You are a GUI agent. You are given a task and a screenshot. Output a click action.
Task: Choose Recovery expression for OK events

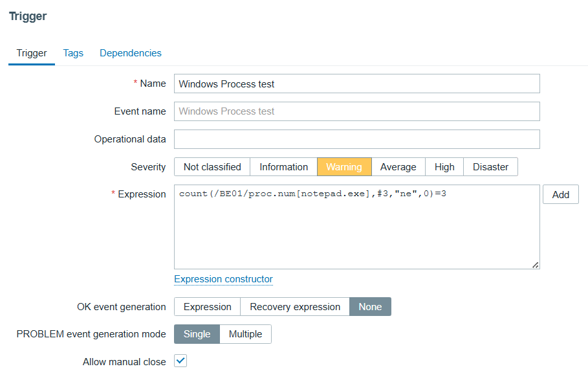point(295,307)
